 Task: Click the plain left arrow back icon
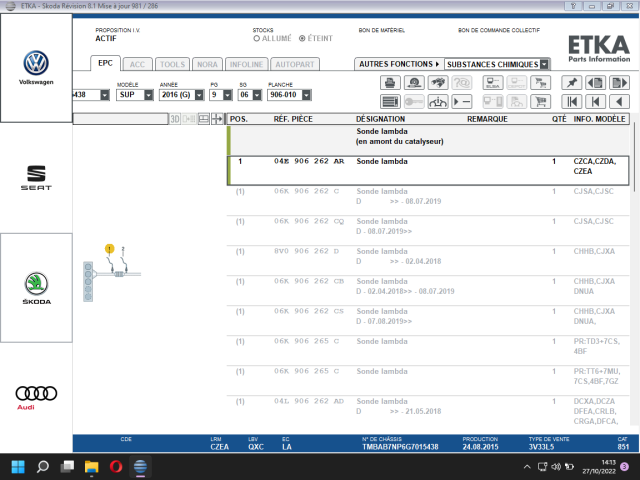point(619,102)
